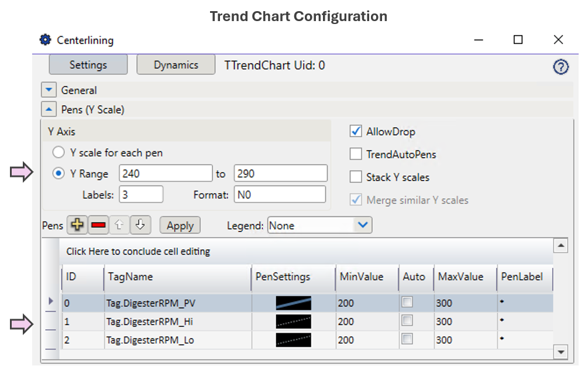Click the add pen plus icon
The width and height of the screenshot is (588, 376).
pyautogui.click(x=77, y=225)
